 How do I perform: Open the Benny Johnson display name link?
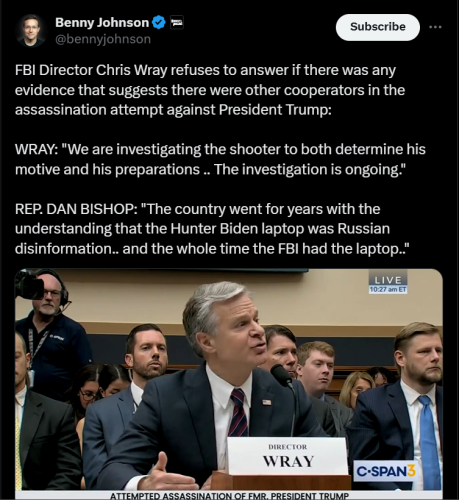[102, 23]
